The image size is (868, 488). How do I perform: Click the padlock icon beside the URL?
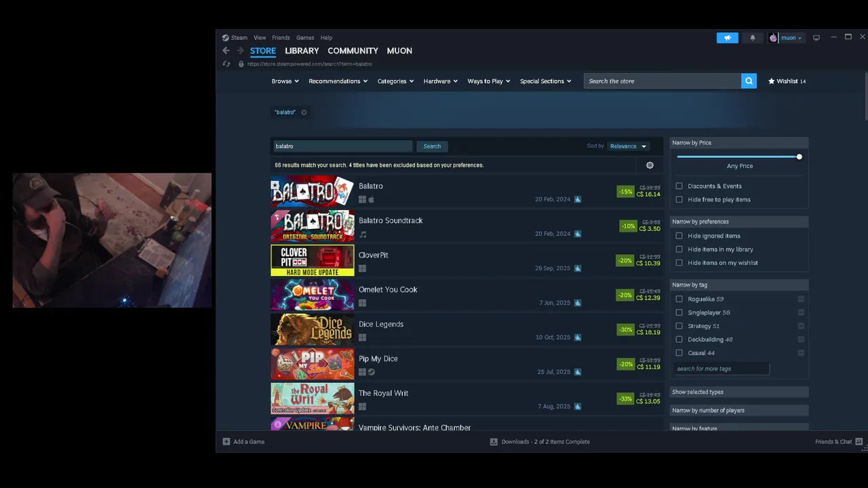[241, 64]
